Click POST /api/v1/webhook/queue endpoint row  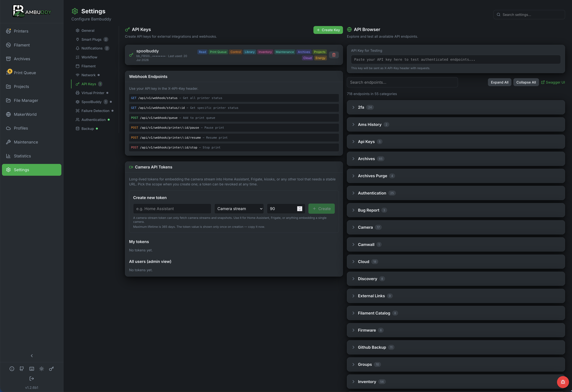[x=234, y=118]
